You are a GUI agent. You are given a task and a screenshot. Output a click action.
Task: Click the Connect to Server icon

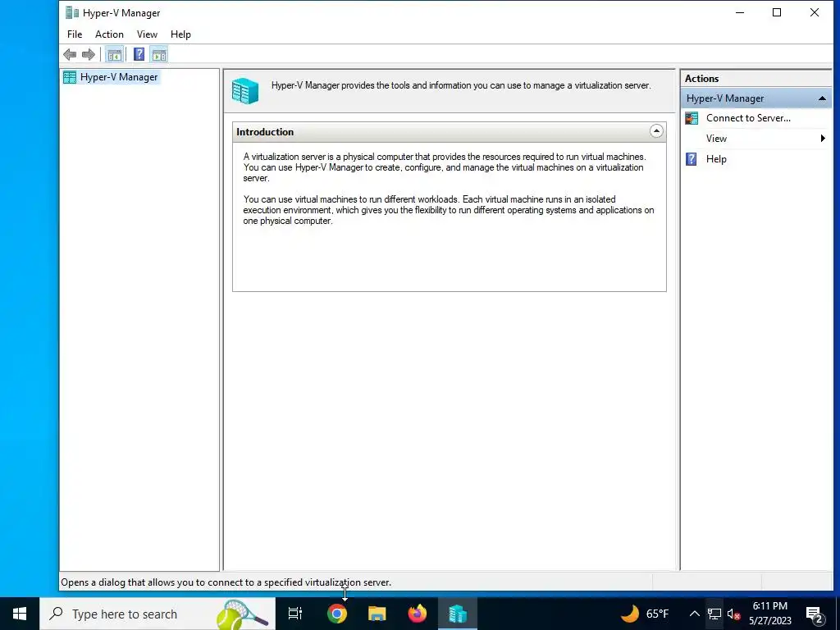(692, 118)
